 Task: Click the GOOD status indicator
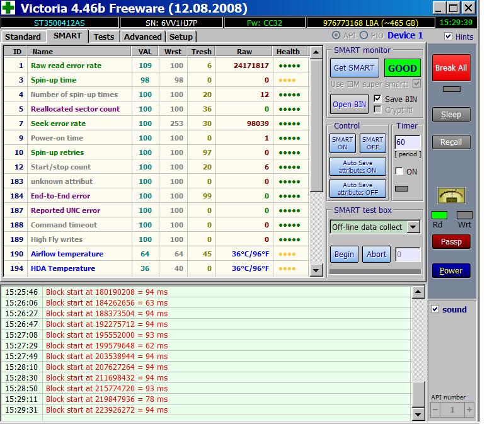(402, 68)
